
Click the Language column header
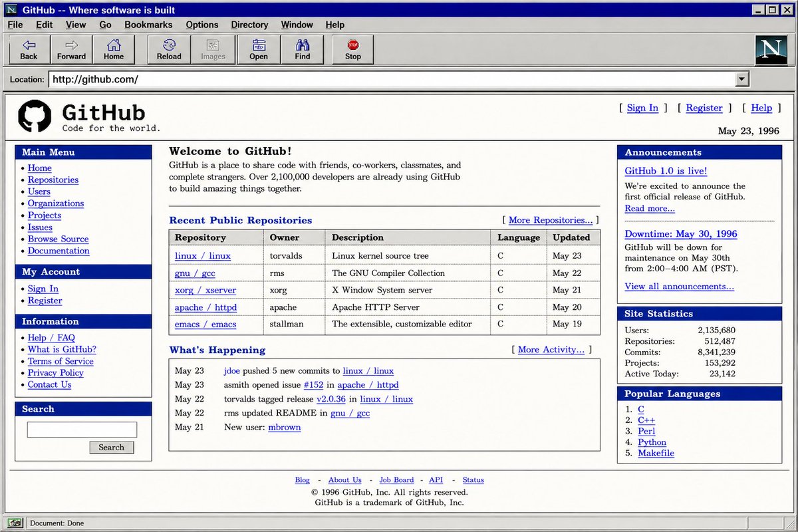click(x=519, y=237)
